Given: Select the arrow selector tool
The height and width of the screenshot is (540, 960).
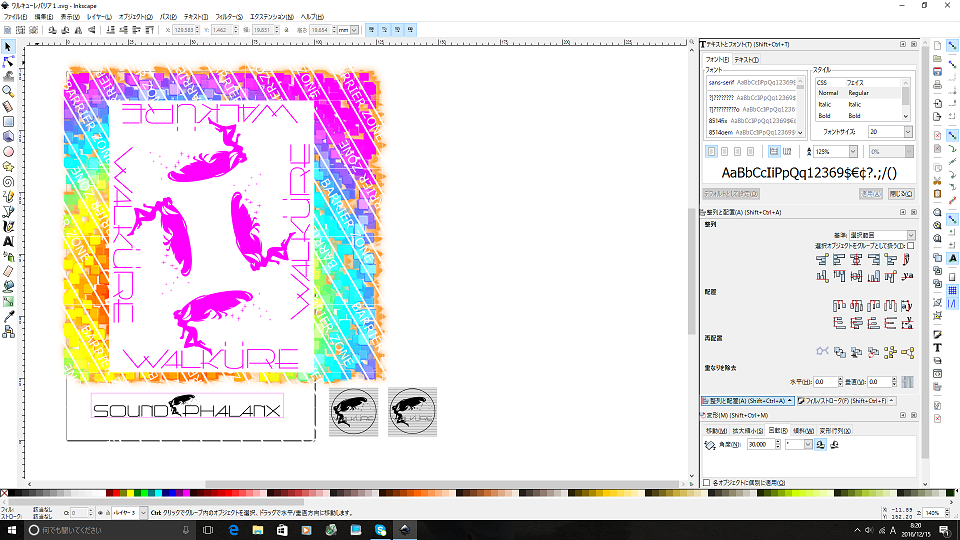Looking at the screenshot, I should (8, 47).
